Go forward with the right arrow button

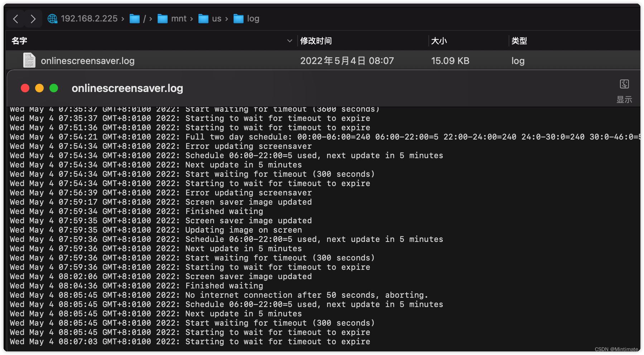[33, 19]
